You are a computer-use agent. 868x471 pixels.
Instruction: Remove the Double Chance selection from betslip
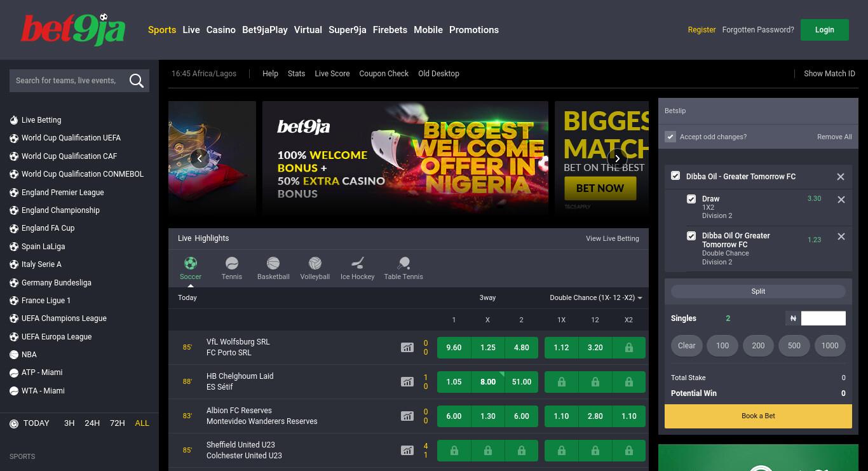click(841, 236)
